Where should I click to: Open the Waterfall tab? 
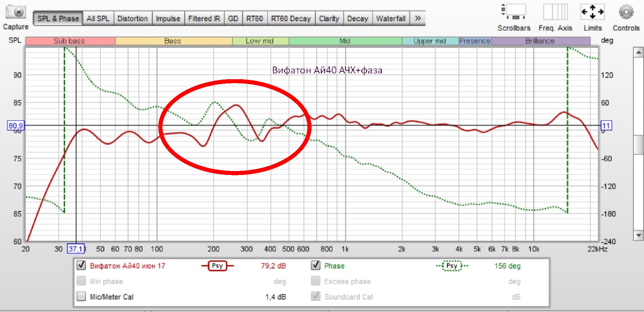point(391,18)
